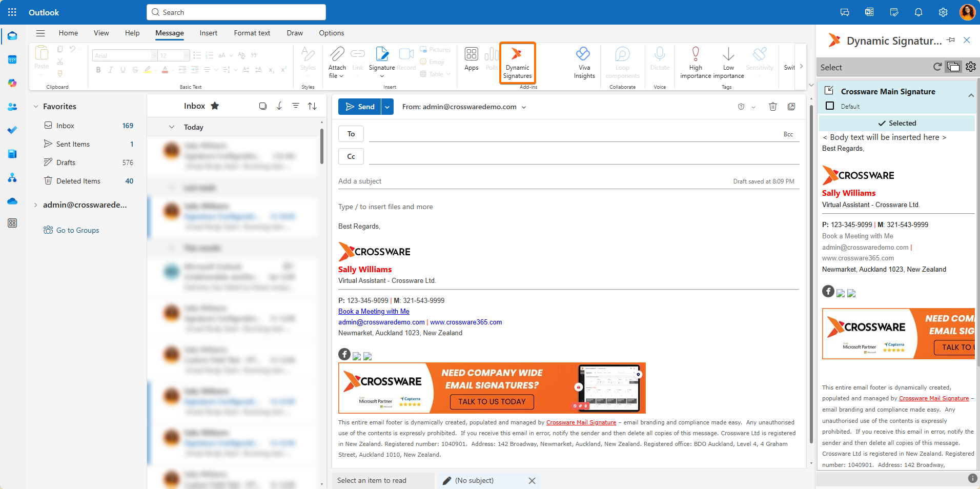Expand the admin@crosswaredemo account folder tree

pyautogui.click(x=35, y=205)
